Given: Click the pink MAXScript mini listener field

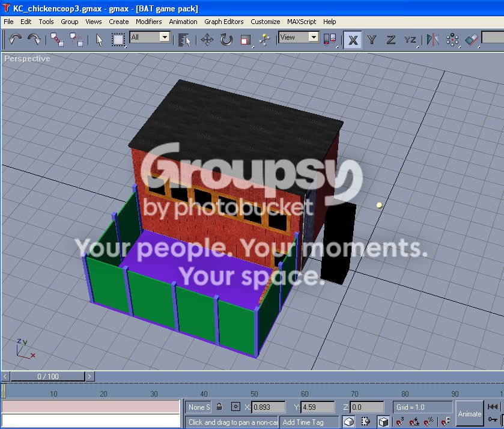Looking at the screenshot, I should tap(90, 407).
